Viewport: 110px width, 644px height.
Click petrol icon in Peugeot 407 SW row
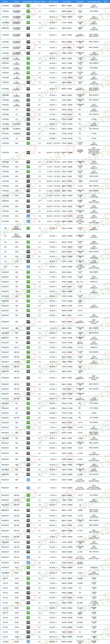click(28, 418)
